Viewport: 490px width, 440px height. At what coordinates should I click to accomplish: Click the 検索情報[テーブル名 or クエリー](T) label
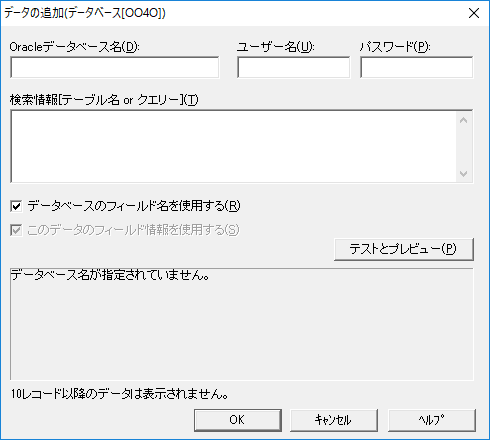104,100
